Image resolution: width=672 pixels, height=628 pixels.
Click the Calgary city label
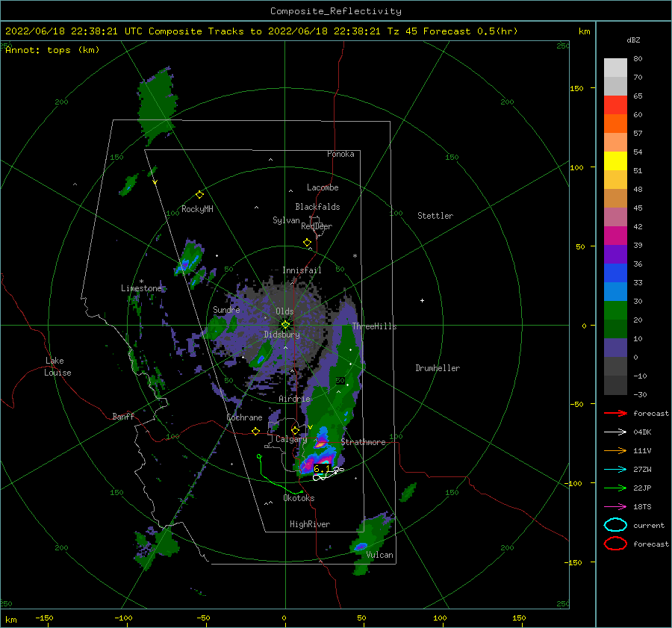291,439
